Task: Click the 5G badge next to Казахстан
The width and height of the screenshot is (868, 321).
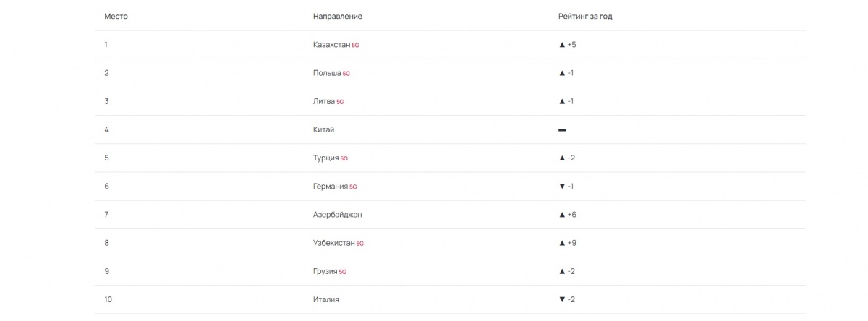Action: [x=355, y=45]
